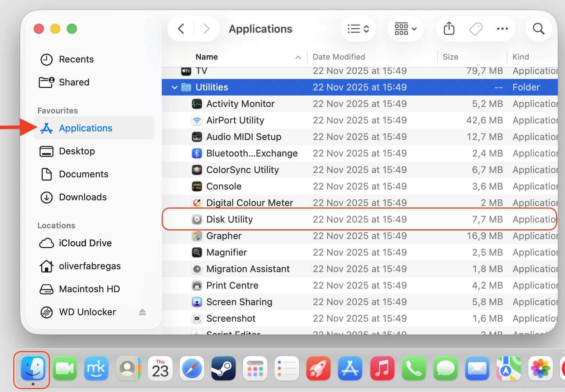Open Contacts from the Dock

[128, 368]
